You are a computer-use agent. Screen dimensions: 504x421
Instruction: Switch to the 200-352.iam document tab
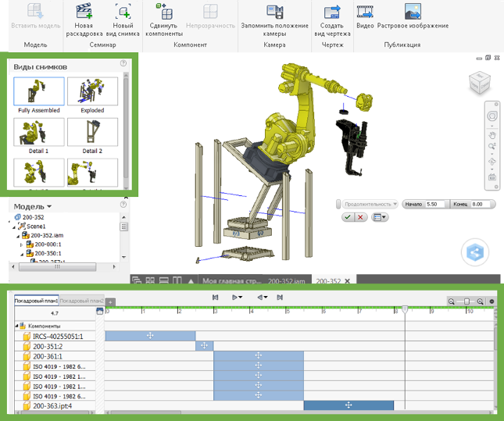[287, 281]
